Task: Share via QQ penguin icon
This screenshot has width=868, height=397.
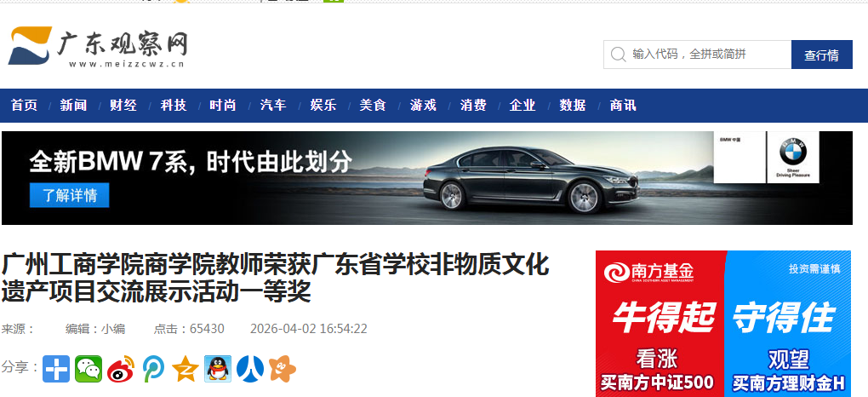Action: (218, 369)
